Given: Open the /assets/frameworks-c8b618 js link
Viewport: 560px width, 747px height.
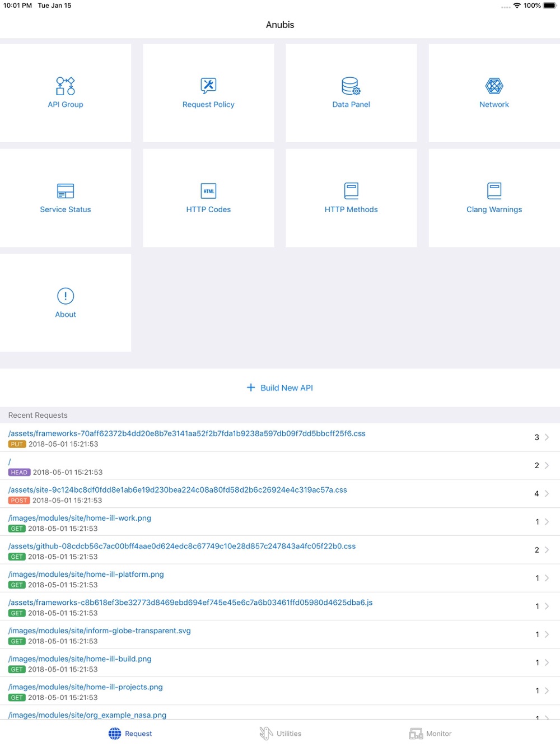Looking at the screenshot, I should tap(190, 603).
